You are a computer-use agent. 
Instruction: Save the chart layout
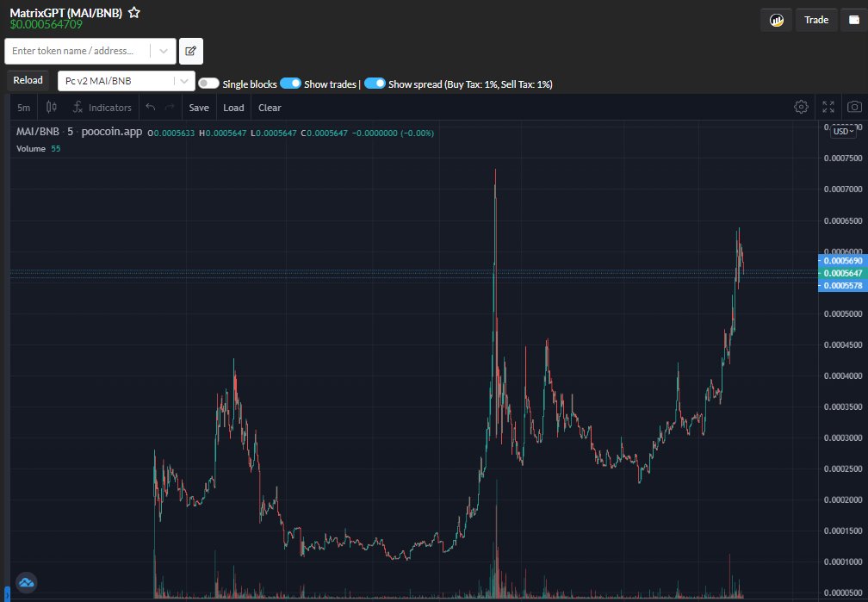[199, 108]
